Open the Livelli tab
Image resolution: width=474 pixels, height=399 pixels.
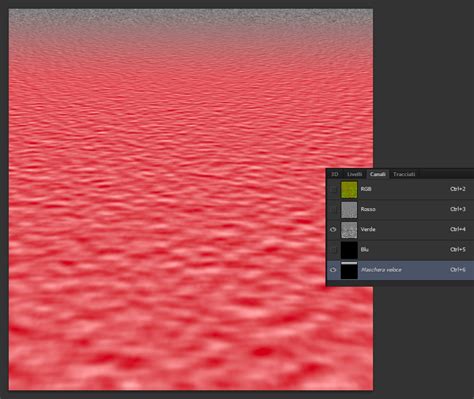pos(354,174)
